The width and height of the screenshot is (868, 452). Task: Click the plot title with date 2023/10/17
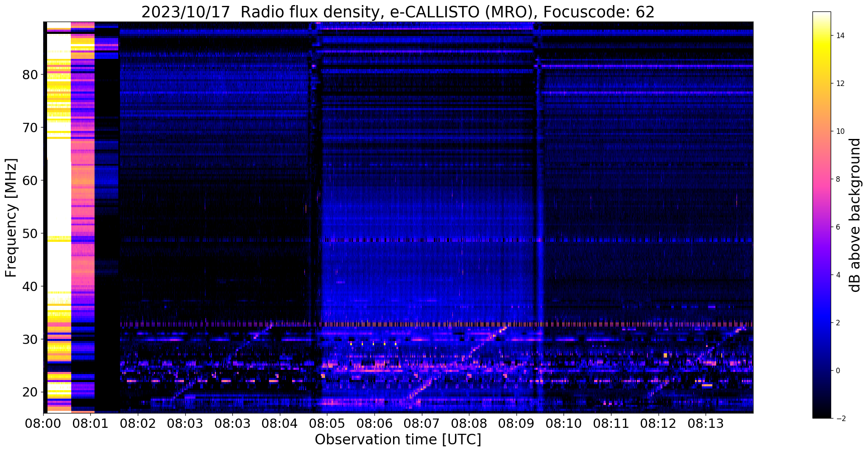(x=398, y=12)
